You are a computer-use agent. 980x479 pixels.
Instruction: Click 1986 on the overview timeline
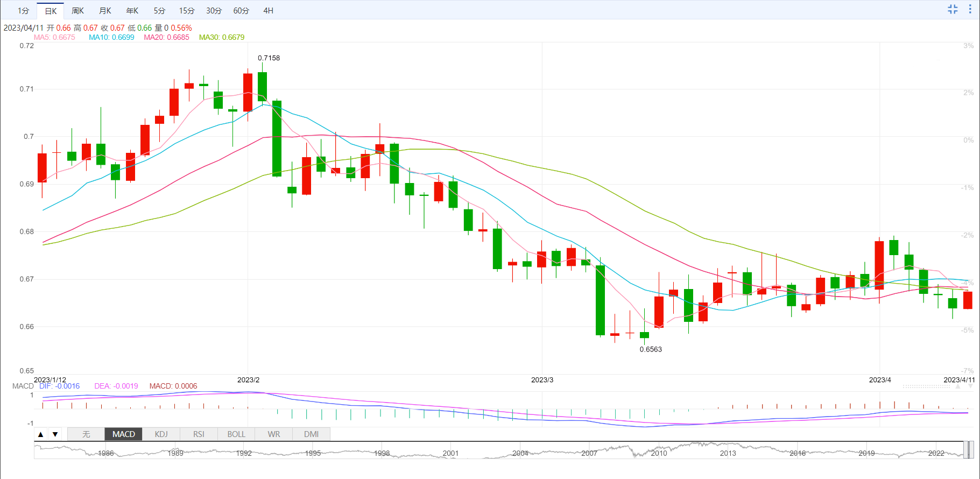pyautogui.click(x=105, y=453)
